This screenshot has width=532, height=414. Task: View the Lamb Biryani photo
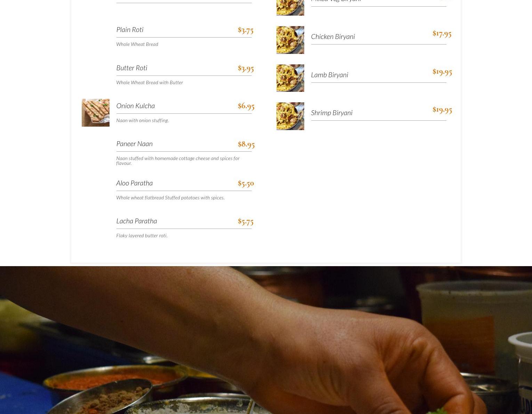click(290, 78)
